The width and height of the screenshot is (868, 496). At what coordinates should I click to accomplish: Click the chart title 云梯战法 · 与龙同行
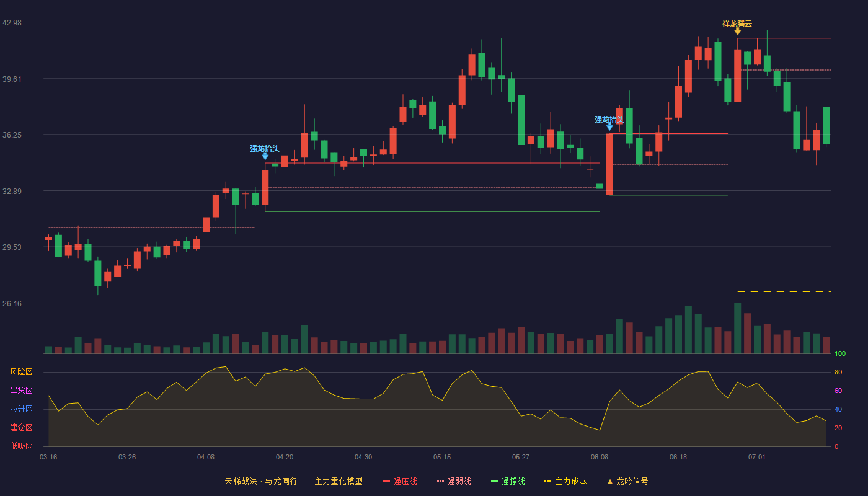261,481
